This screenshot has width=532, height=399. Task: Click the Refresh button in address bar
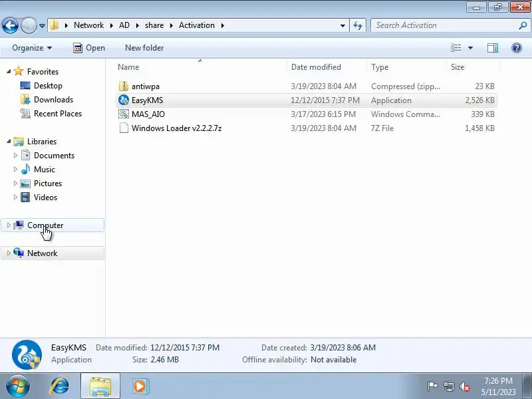point(358,25)
